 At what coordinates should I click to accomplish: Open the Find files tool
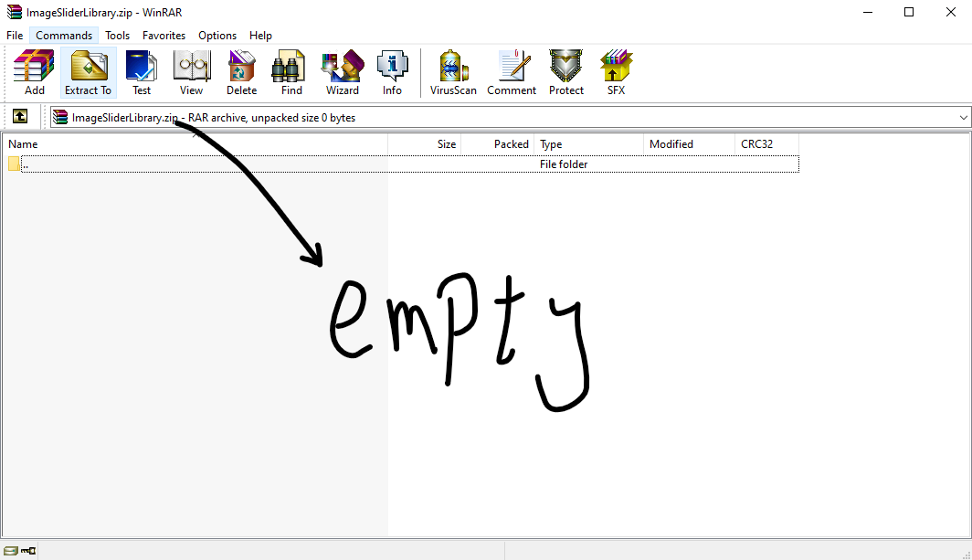(291, 72)
